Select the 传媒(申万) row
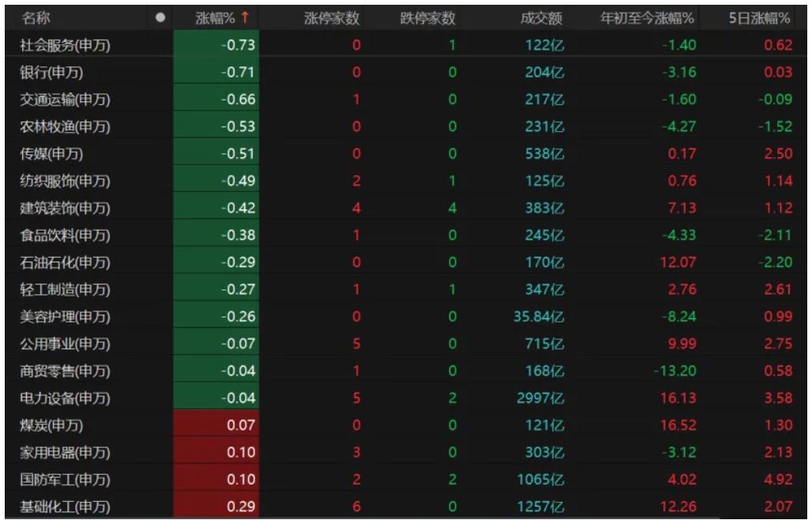This screenshot has height=520, width=812. 51,154
